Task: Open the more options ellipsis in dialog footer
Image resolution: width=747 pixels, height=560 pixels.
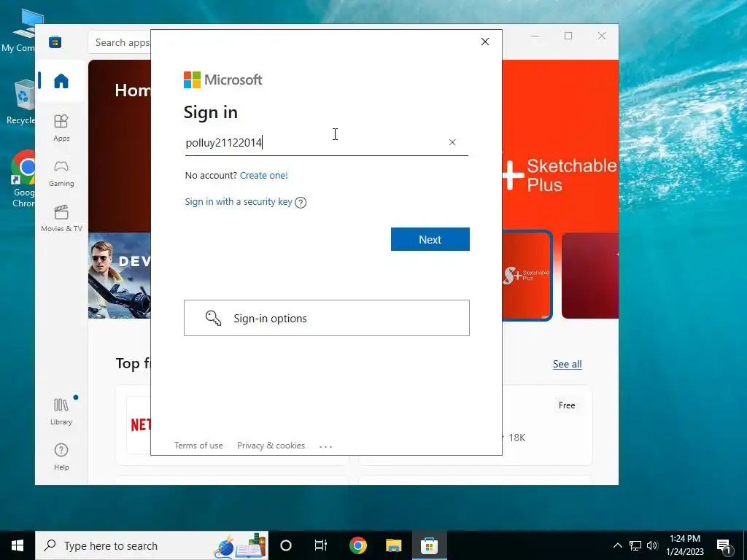Action: (x=325, y=446)
